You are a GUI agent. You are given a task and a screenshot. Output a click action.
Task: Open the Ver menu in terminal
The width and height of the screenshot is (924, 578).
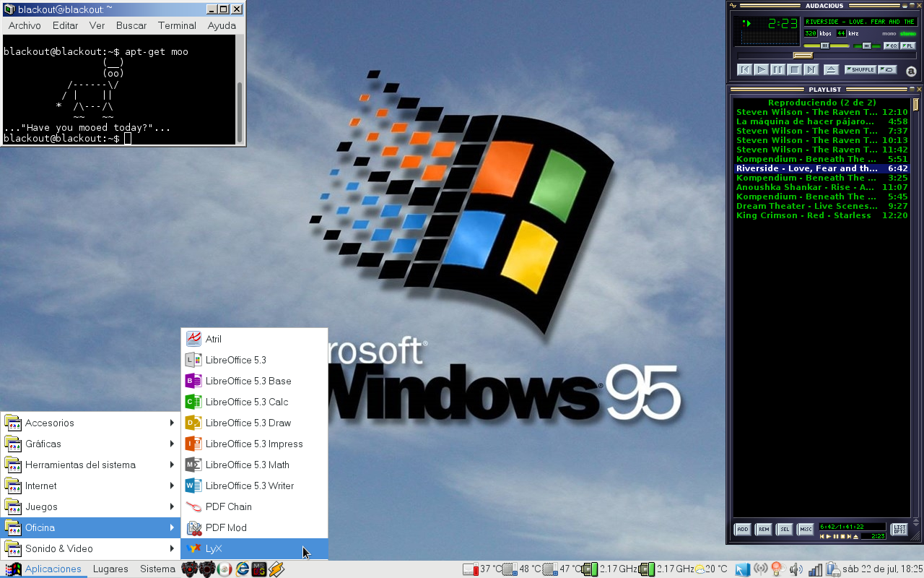coord(97,25)
